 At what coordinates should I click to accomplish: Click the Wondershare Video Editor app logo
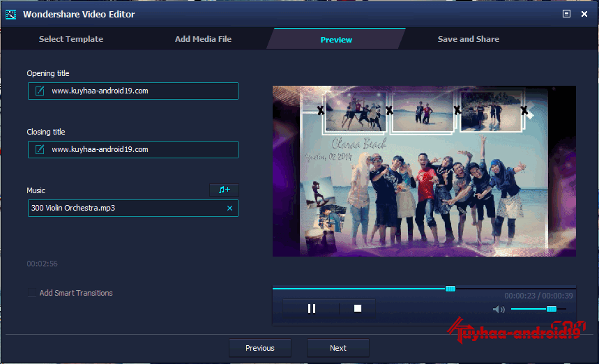(x=10, y=15)
